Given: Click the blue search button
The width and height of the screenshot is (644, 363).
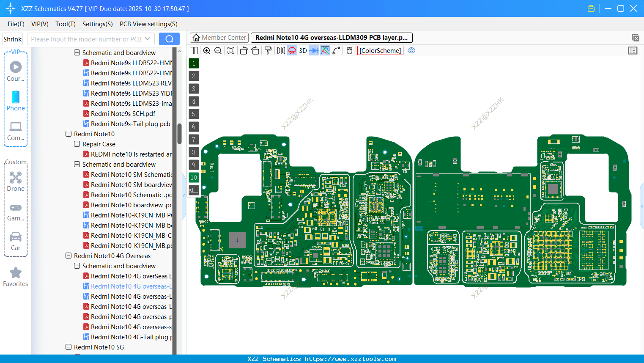Looking at the screenshot, I should click(169, 39).
